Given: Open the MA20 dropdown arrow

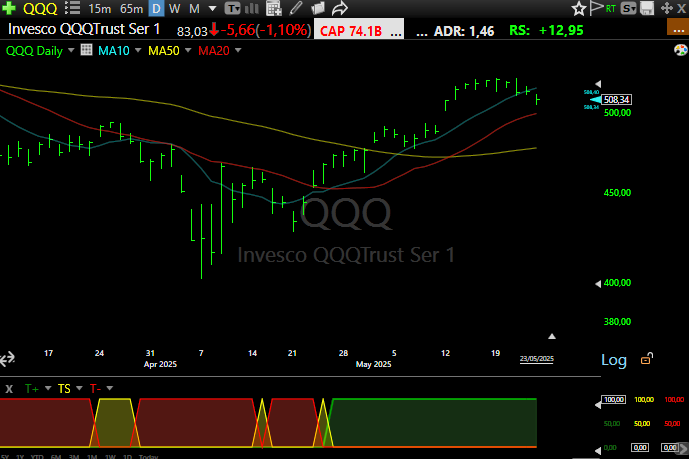Looking at the screenshot, I should pos(238,50).
